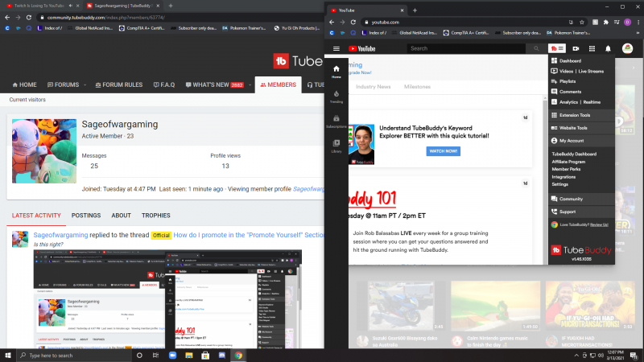Open the YouTube apps grid icon

tap(592, 48)
